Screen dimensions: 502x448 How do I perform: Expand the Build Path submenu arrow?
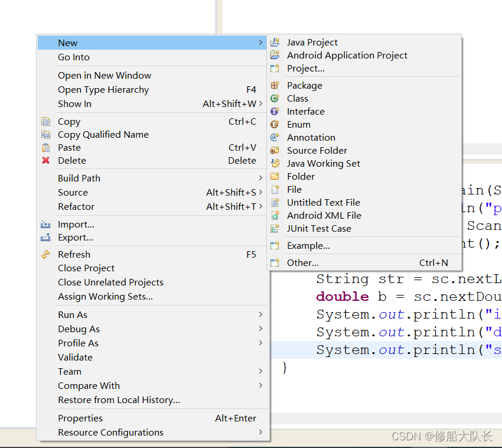[x=260, y=178]
